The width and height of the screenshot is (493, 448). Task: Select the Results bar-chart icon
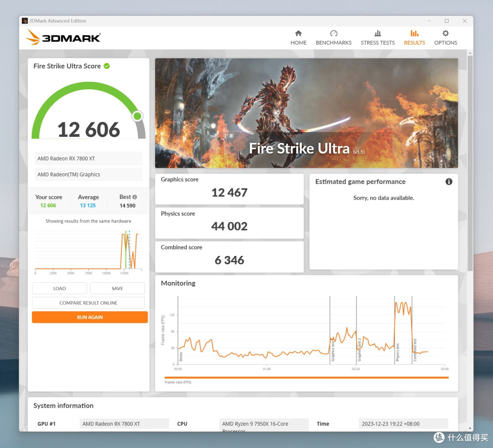(414, 33)
